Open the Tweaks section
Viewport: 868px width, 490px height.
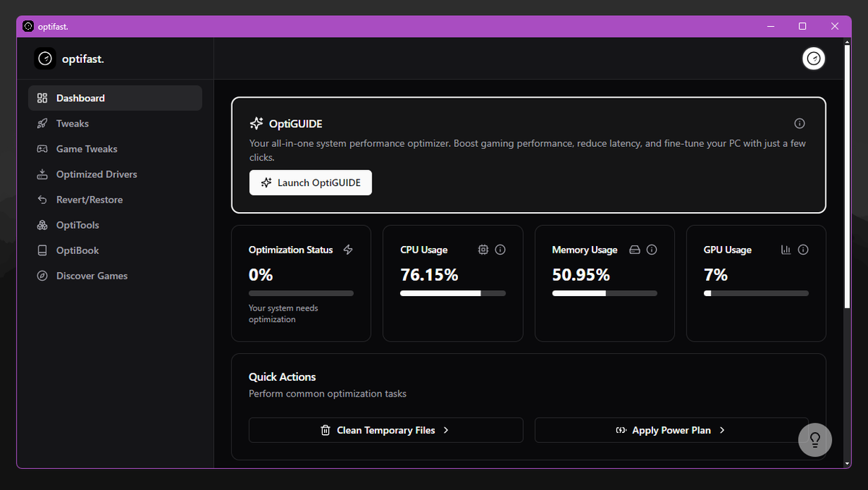(x=115, y=124)
